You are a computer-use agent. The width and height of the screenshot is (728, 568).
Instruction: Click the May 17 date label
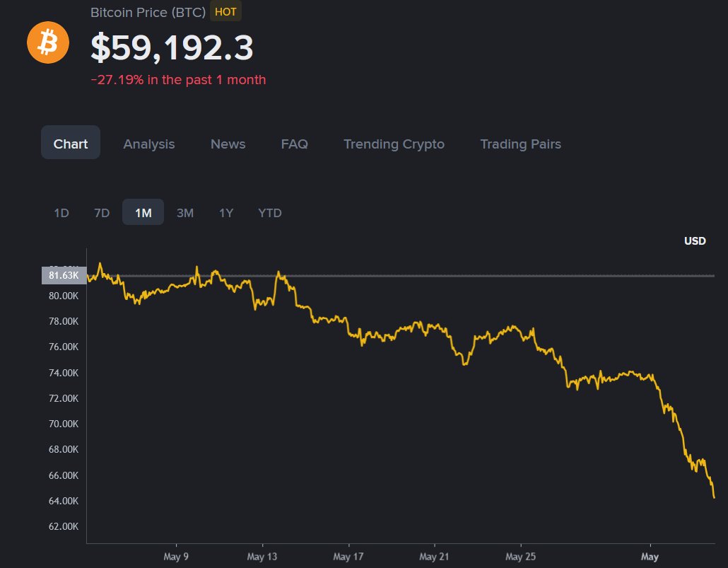point(348,557)
